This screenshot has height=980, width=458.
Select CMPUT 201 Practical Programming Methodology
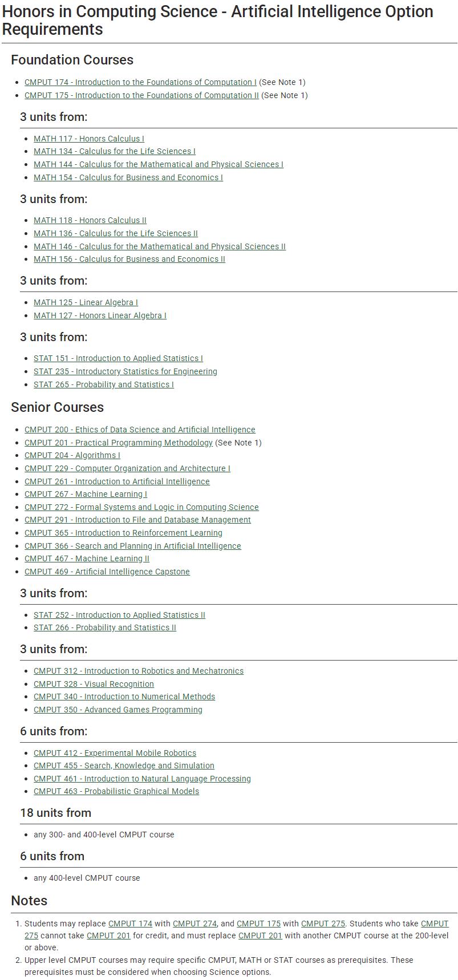119,443
